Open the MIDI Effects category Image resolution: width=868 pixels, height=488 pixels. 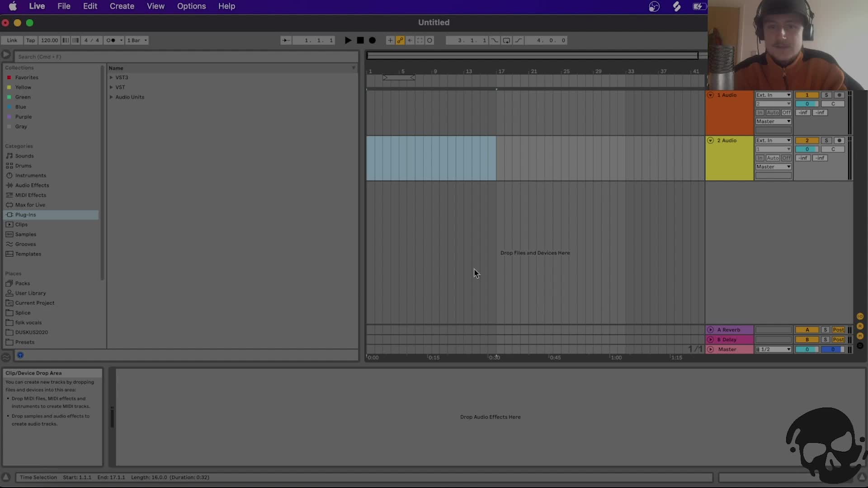pyautogui.click(x=30, y=195)
